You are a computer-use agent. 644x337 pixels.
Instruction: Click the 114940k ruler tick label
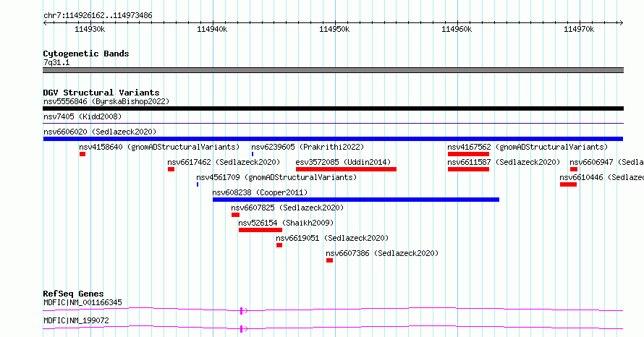pos(212,30)
